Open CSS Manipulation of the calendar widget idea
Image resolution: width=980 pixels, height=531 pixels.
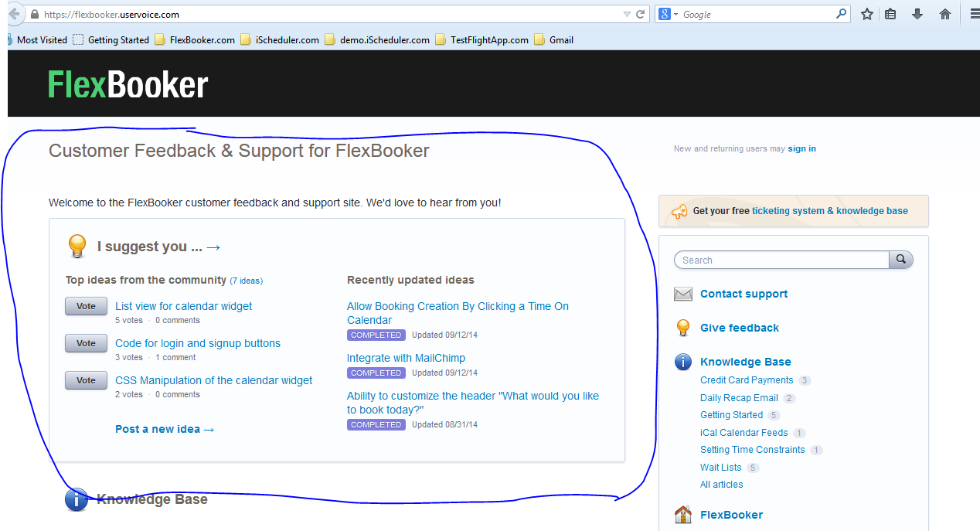pos(214,380)
